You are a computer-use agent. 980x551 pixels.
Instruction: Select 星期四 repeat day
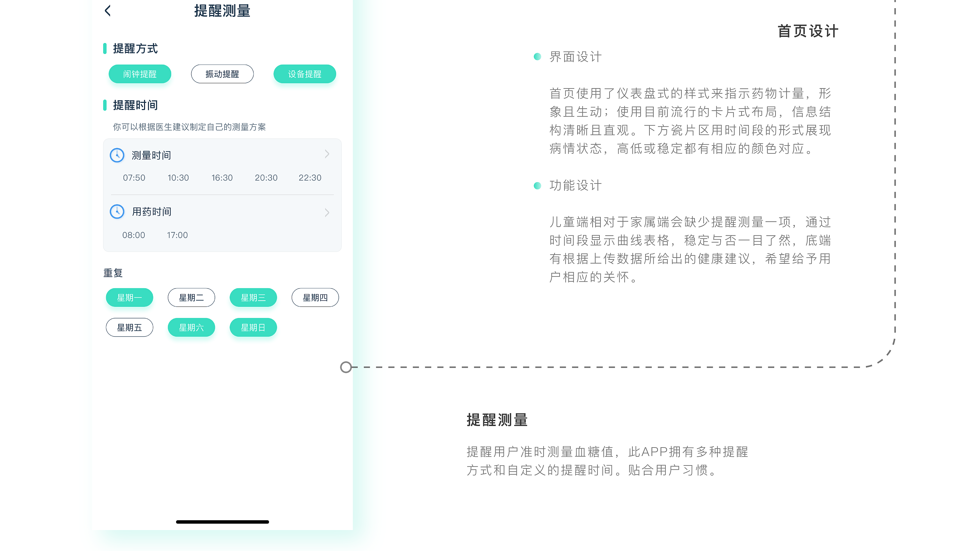coord(315,297)
